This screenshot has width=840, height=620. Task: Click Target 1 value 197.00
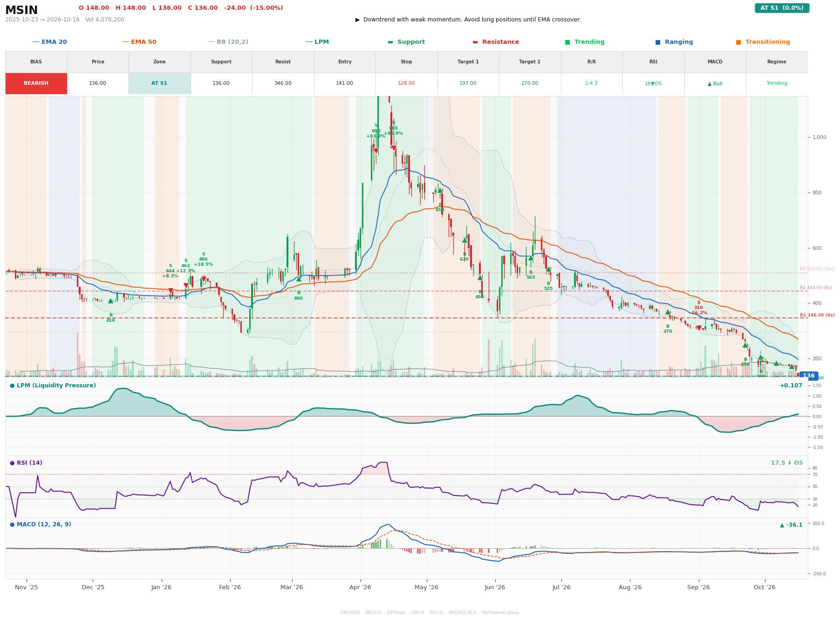click(x=468, y=83)
